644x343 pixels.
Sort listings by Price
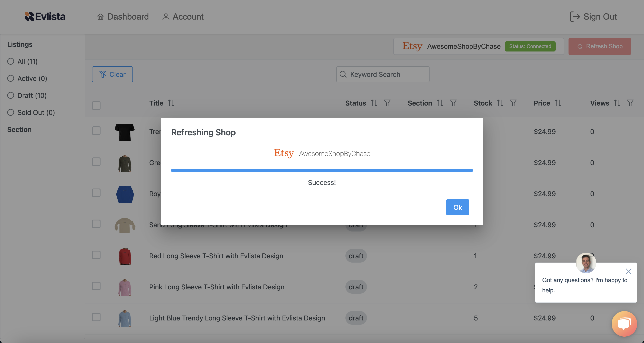pos(558,103)
